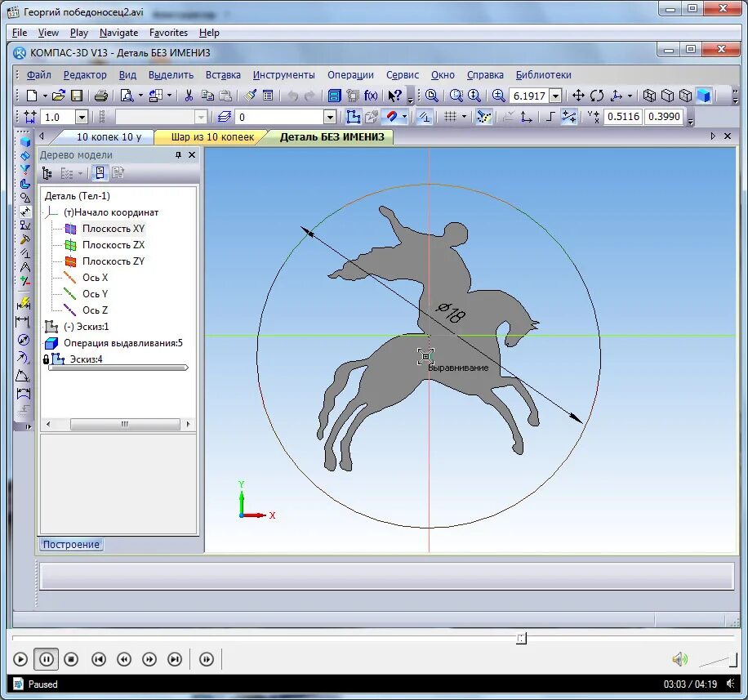Click the f(x) variables icon

pyautogui.click(x=371, y=96)
